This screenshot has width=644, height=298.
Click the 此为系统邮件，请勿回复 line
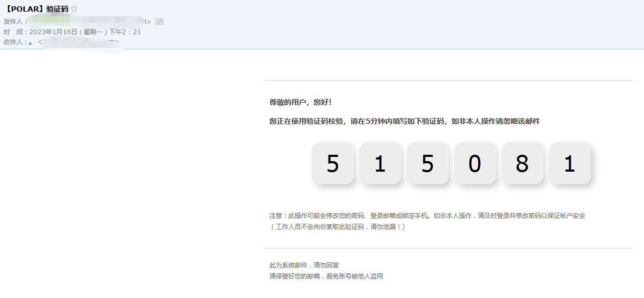tap(304, 265)
